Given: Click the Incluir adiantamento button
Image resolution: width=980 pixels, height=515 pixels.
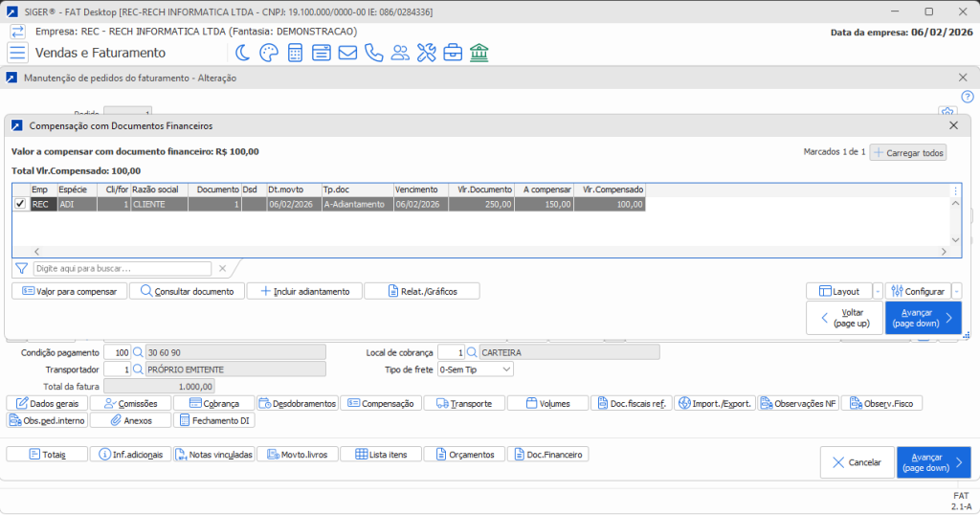Looking at the screenshot, I should tap(304, 291).
